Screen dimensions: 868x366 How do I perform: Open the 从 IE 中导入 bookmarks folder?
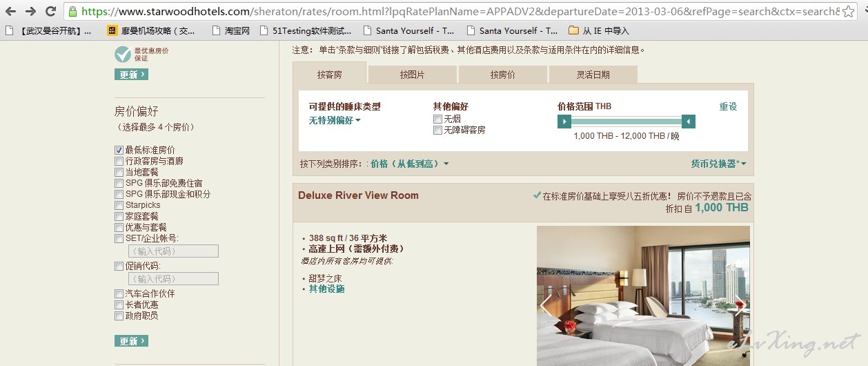(599, 30)
